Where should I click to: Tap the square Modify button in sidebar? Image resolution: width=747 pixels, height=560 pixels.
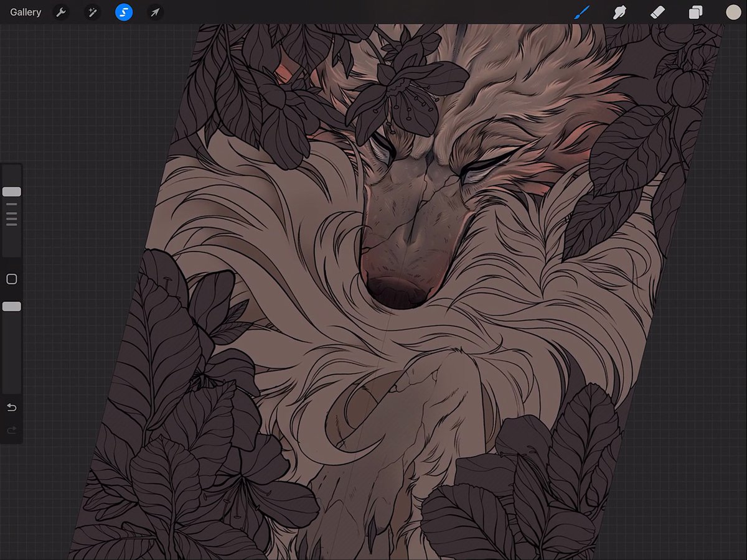click(x=11, y=279)
